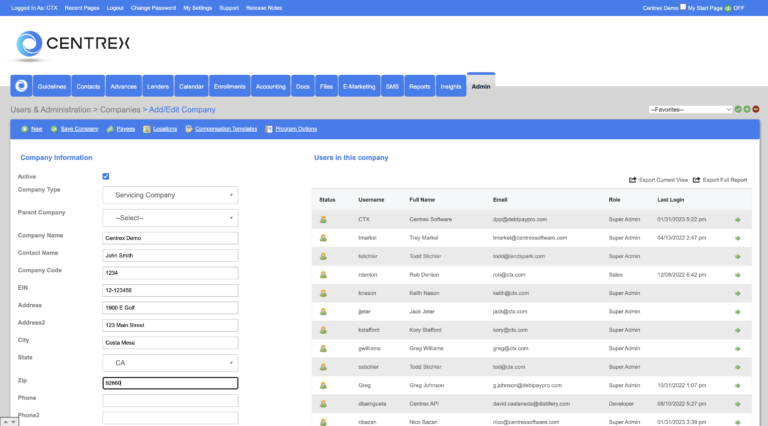Open the E-Marketing tab
Image resolution: width=768 pixels, height=426 pixels.
(359, 86)
